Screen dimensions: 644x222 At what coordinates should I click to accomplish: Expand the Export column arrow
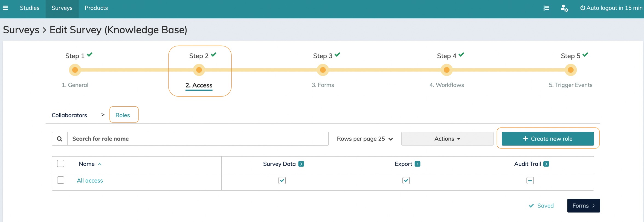417,164
